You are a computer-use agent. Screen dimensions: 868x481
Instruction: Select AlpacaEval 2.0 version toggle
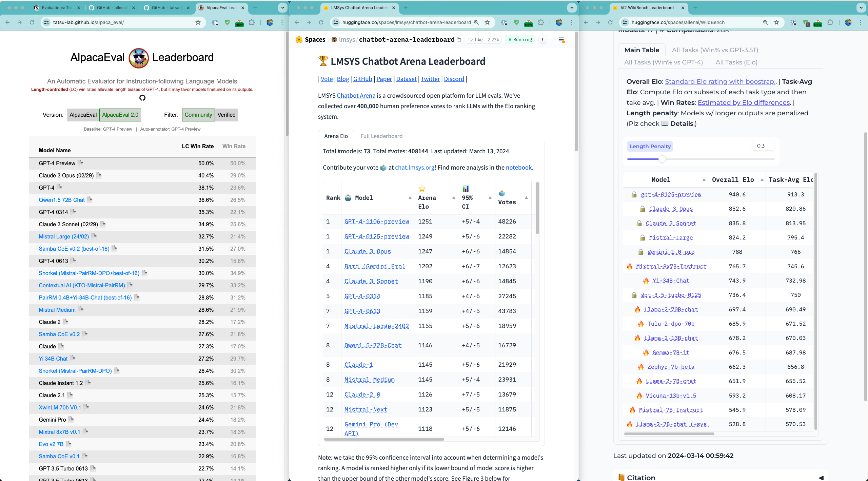click(x=120, y=115)
